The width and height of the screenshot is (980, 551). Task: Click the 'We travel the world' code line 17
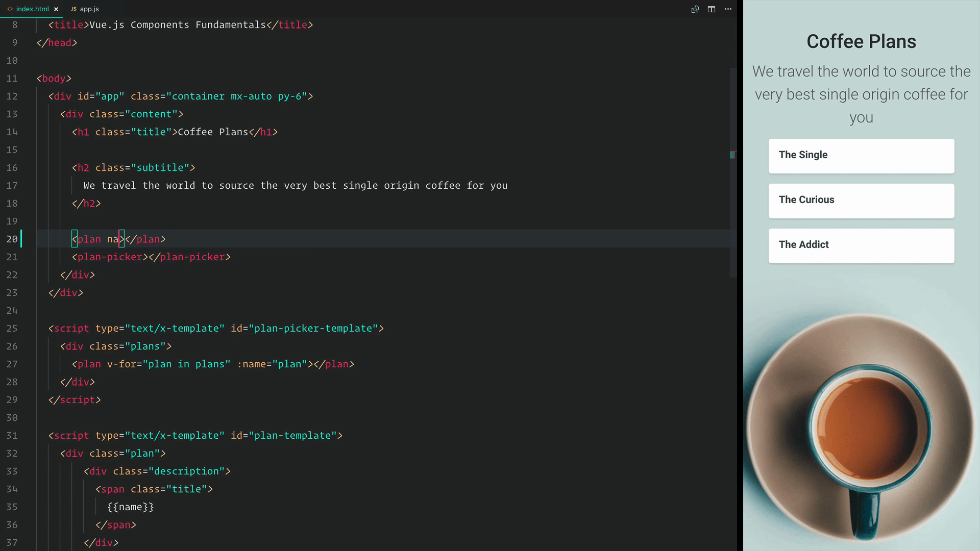coord(296,185)
